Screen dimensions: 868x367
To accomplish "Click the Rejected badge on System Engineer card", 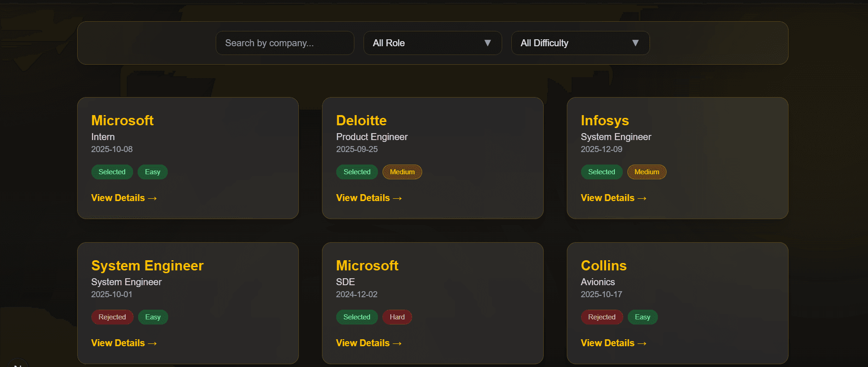I will point(112,317).
